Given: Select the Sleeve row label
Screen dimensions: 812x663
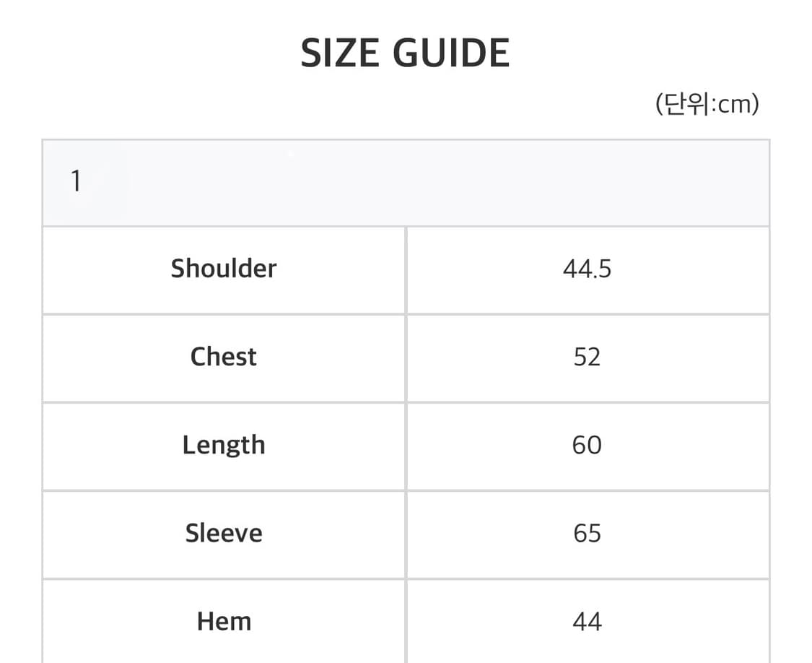Looking at the screenshot, I should tap(224, 533).
